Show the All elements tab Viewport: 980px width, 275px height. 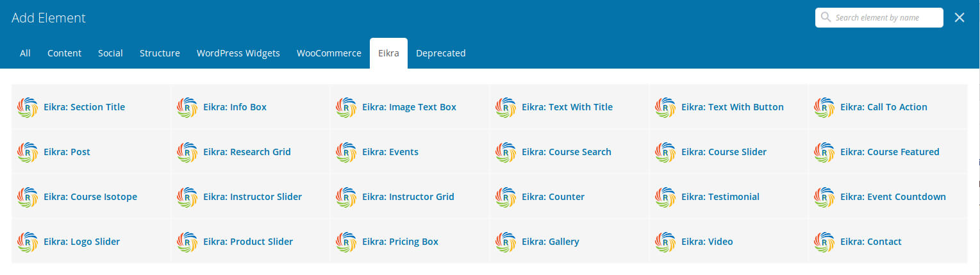pyautogui.click(x=25, y=53)
